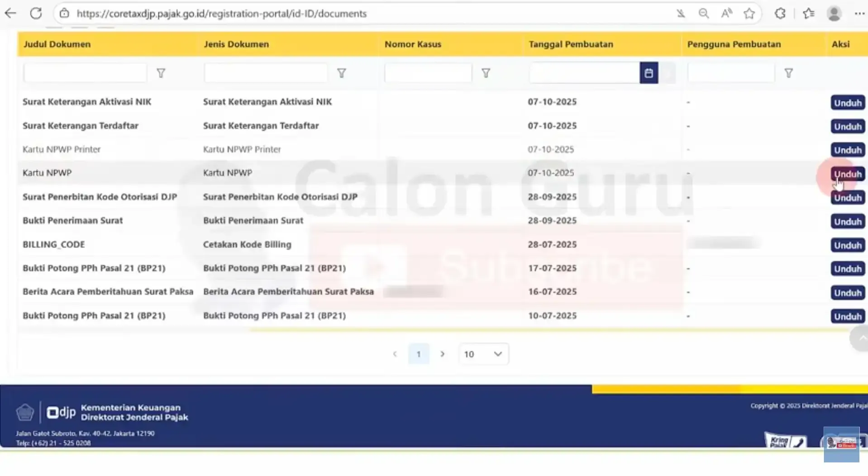Unduh Surat Keterangan Aktivasi NIK
This screenshot has width=868, height=476.
pyautogui.click(x=847, y=102)
